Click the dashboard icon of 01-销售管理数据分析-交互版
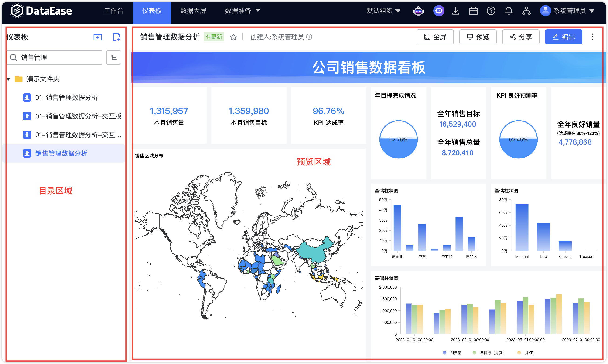This screenshot has width=608, height=364. (x=27, y=116)
